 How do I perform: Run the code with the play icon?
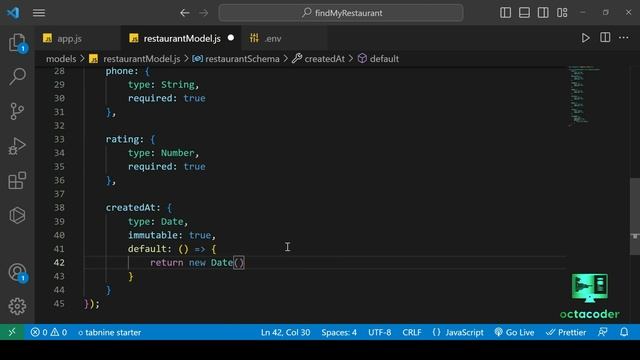(x=585, y=38)
